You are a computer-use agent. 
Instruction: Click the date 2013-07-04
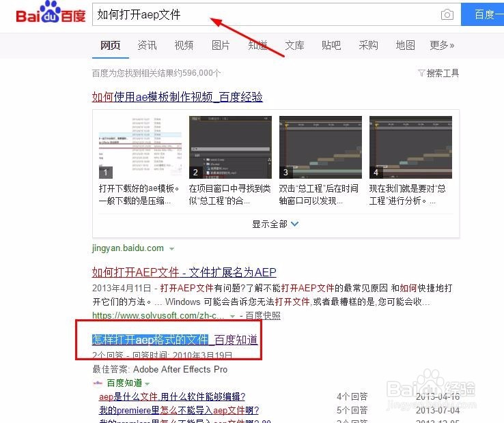(x=438, y=410)
